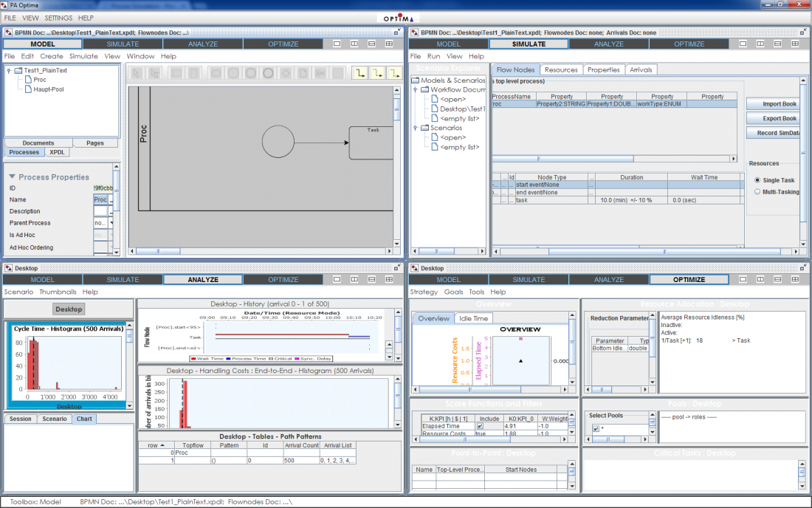
Task: Uncheck Include for Elapsed Time score function
Action: (479, 425)
